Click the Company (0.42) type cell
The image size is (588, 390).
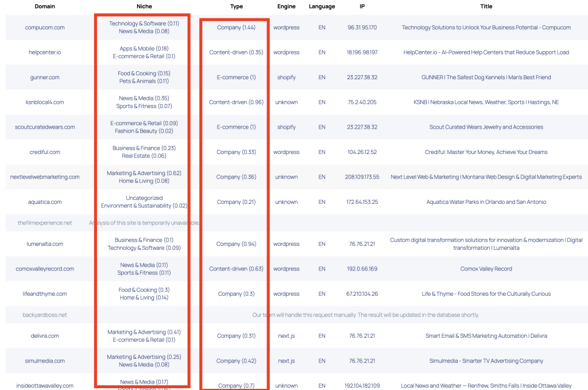tap(236, 361)
